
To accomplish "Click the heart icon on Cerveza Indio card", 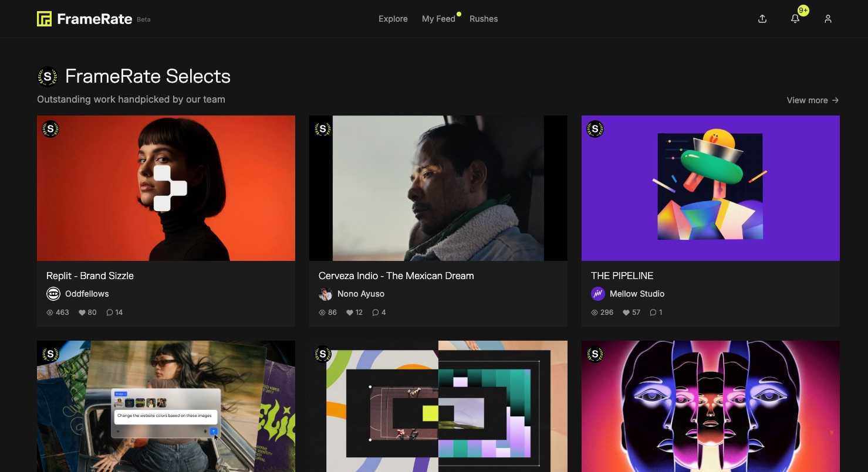I will [350, 313].
